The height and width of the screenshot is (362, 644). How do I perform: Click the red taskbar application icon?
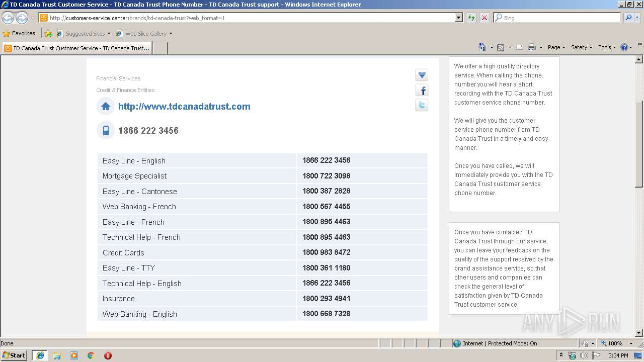(108, 355)
